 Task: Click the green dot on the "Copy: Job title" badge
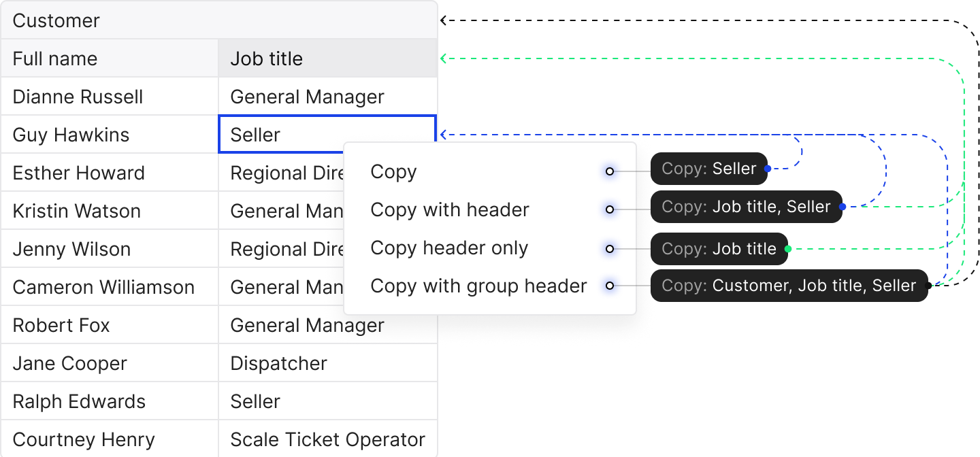click(788, 248)
